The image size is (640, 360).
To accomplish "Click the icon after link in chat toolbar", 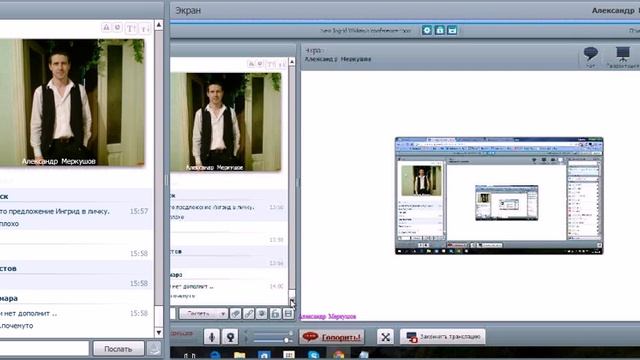I will point(262,313).
